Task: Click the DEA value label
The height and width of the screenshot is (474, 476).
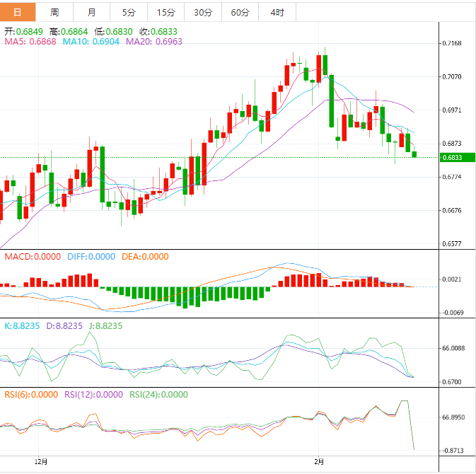Action: (144, 257)
